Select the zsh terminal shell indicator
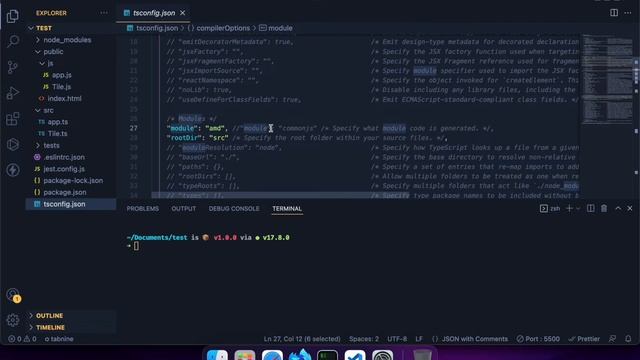The height and width of the screenshot is (360, 640). [550, 209]
